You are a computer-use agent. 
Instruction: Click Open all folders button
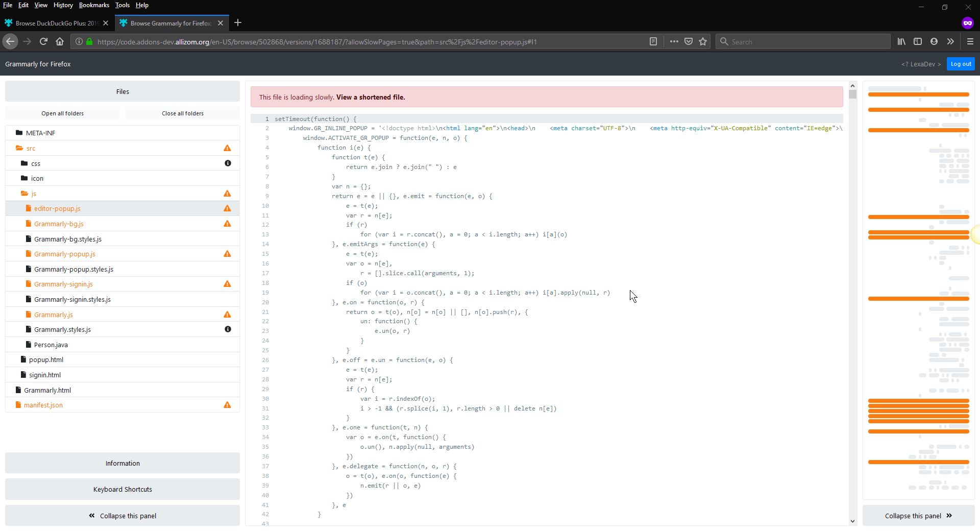[x=63, y=113]
